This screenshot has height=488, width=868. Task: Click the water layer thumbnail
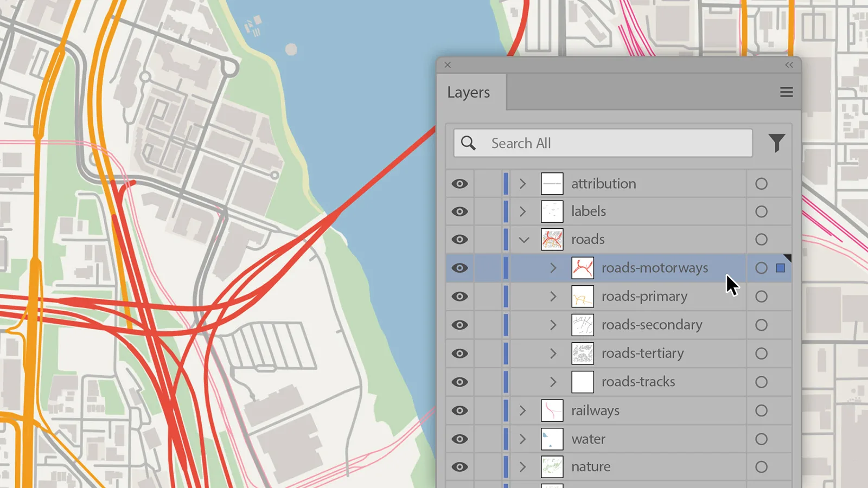(552, 439)
